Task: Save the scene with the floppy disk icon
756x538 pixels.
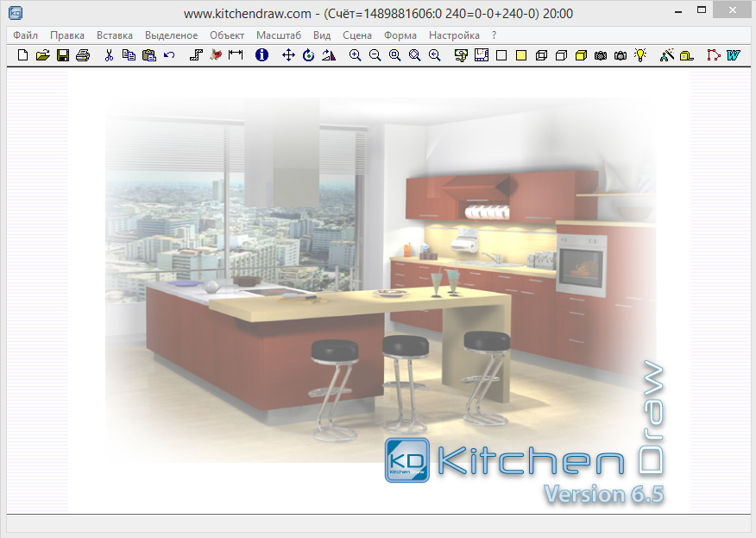Action: click(x=63, y=55)
